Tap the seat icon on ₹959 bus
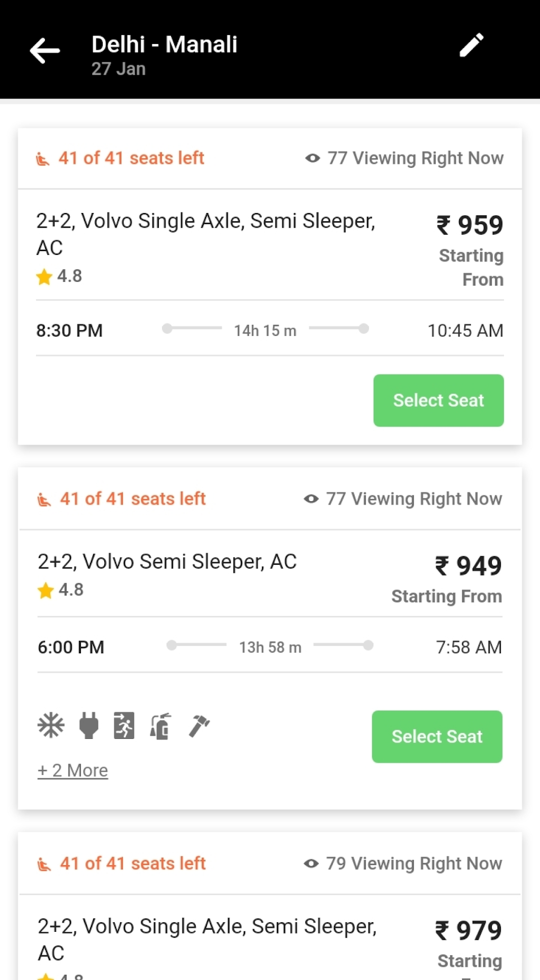The height and width of the screenshot is (980, 540). [x=43, y=159]
